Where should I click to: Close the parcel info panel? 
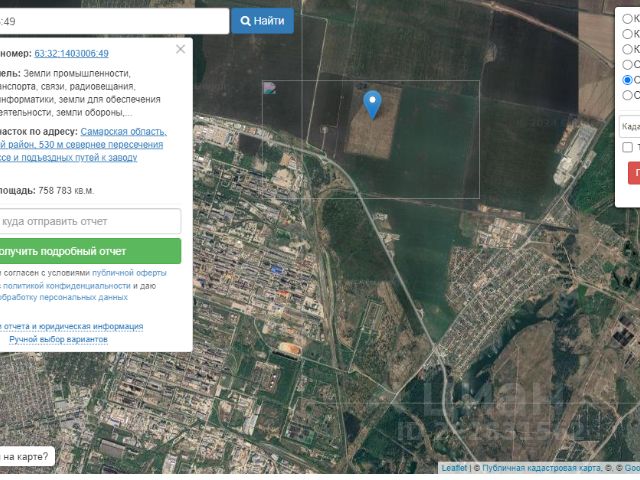180,49
